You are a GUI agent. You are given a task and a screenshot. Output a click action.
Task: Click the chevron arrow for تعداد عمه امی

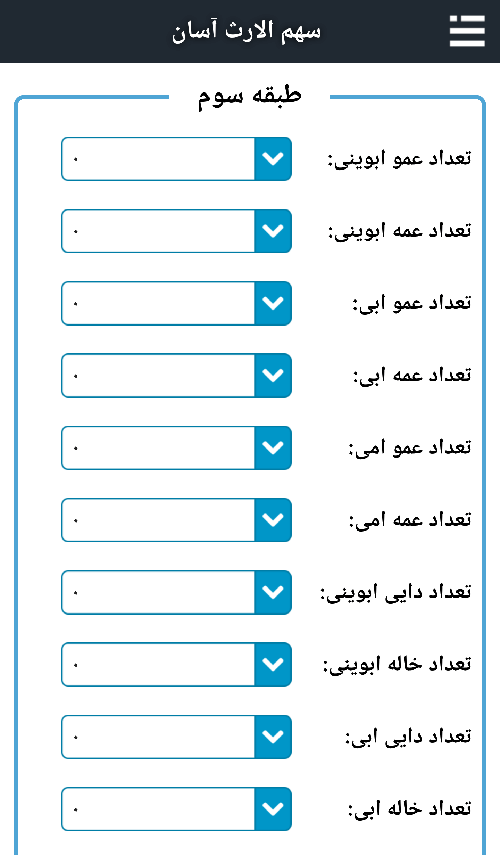pos(273,520)
